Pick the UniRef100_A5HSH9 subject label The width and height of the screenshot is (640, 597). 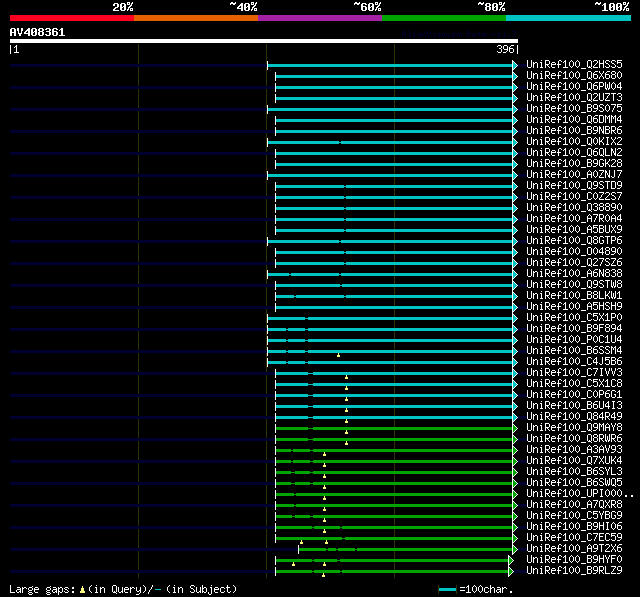[x=574, y=307]
